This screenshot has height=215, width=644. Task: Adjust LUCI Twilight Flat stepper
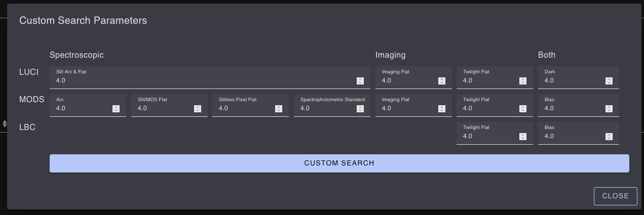coord(522,81)
